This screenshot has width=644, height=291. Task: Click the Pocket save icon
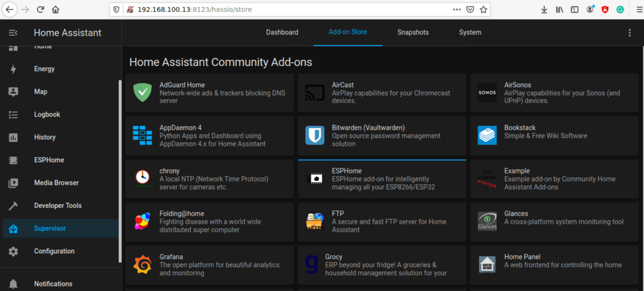tap(470, 9)
